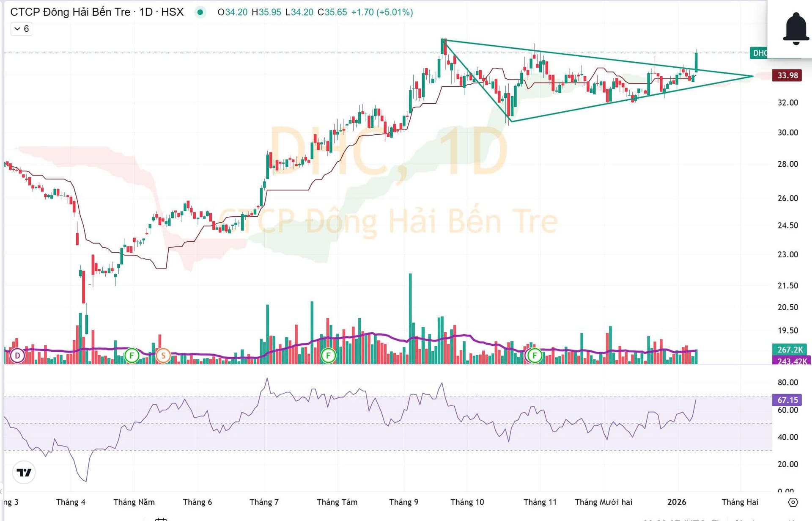The width and height of the screenshot is (812, 521).
Task: Click the F earnings marker near Tháng Tám
Action: tap(328, 356)
